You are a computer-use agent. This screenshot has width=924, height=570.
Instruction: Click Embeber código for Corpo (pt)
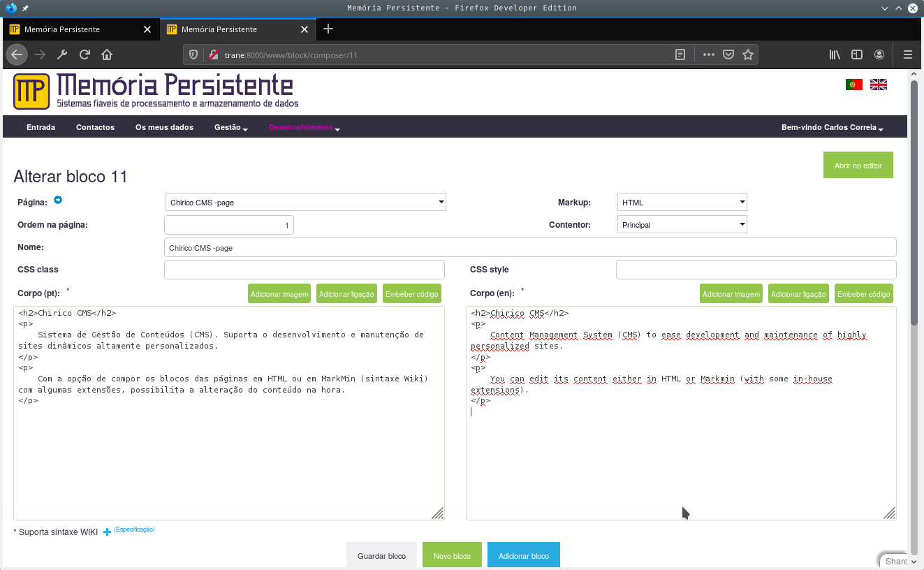pyautogui.click(x=412, y=294)
